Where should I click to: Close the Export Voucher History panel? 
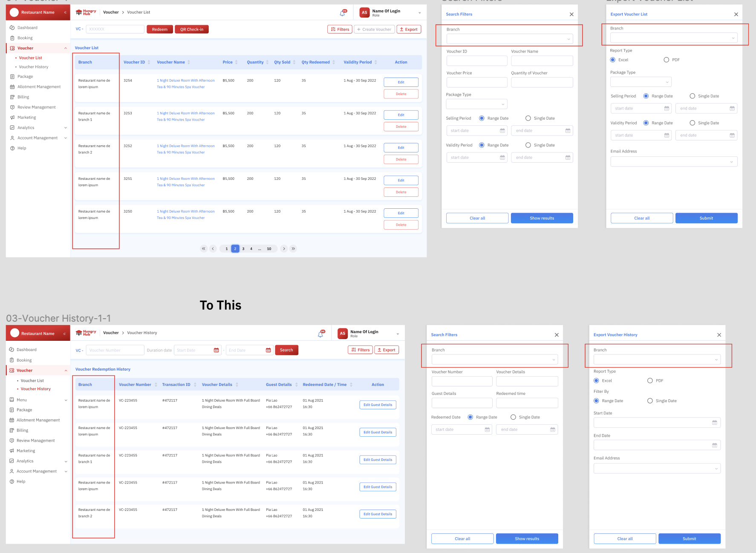tap(719, 335)
